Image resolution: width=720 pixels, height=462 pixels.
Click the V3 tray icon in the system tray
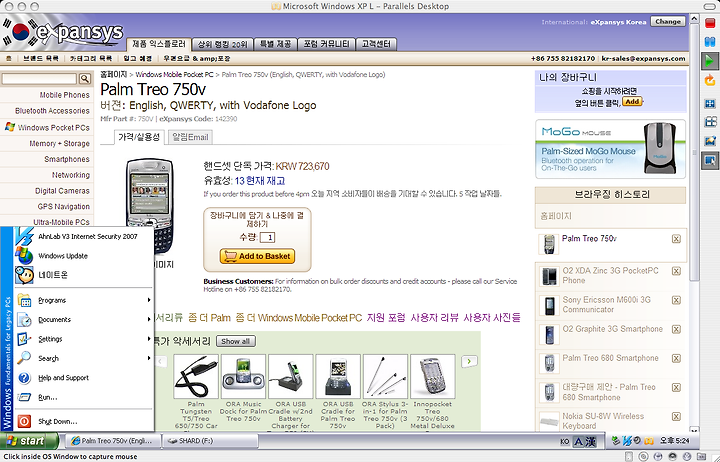[627, 441]
